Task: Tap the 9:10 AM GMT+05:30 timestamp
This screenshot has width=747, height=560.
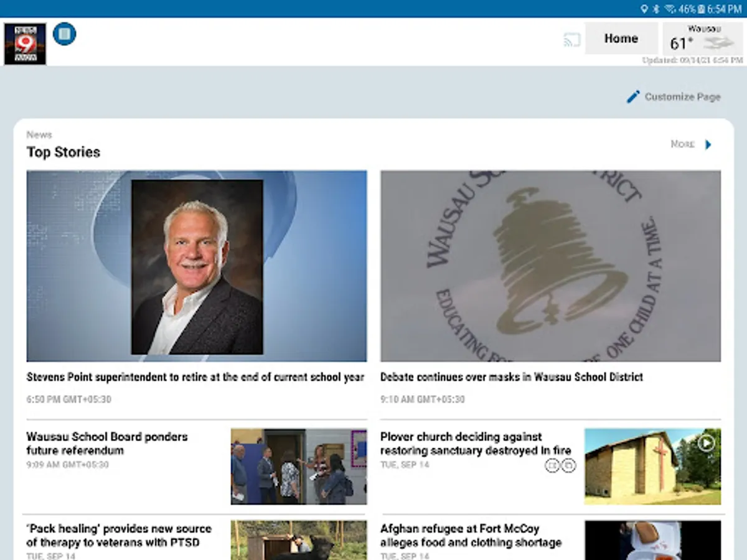Action: point(423,399)
